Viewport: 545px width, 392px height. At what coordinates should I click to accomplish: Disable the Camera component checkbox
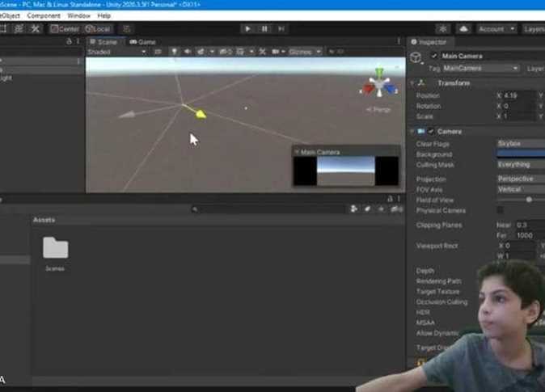(431, 131)
